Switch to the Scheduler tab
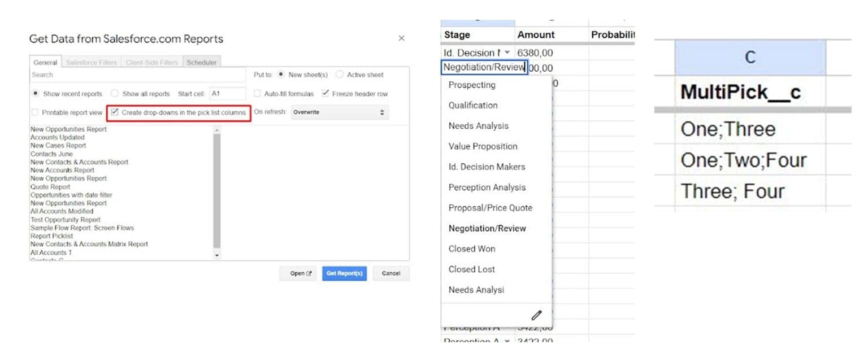This screenshot has width=868, height=362. tap(201, 62)
